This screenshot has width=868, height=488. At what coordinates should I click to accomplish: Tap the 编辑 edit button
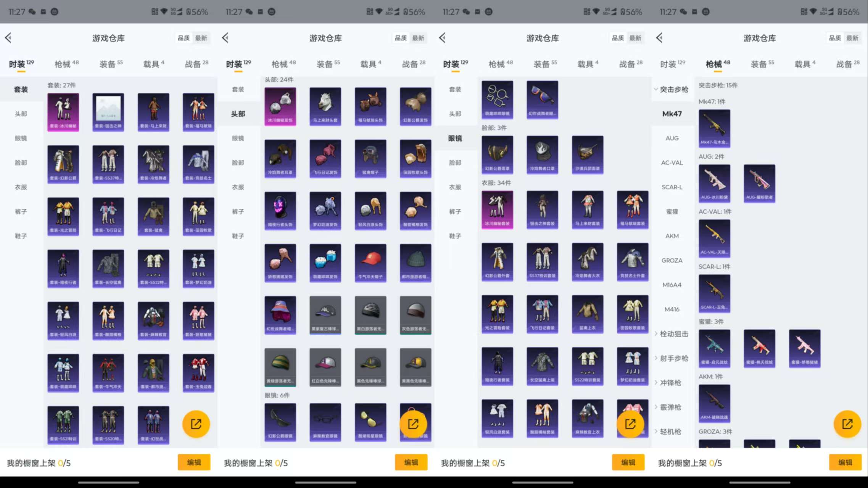[194, 462]
